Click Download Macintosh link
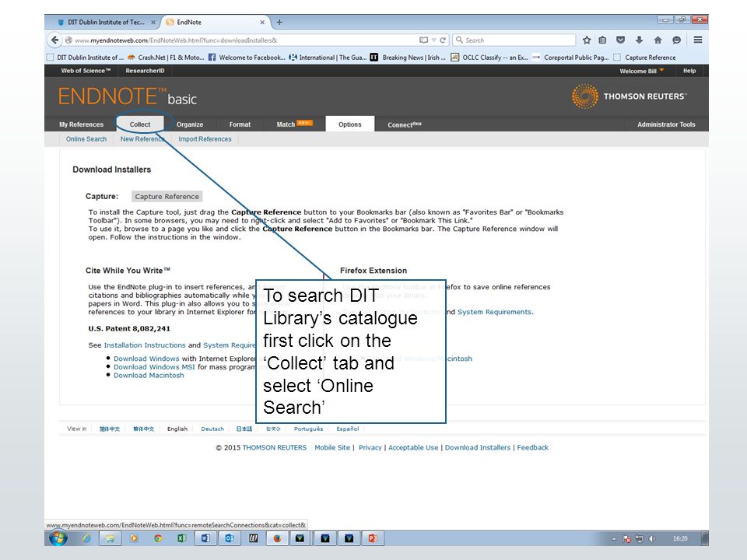 (x=149, y=375)
